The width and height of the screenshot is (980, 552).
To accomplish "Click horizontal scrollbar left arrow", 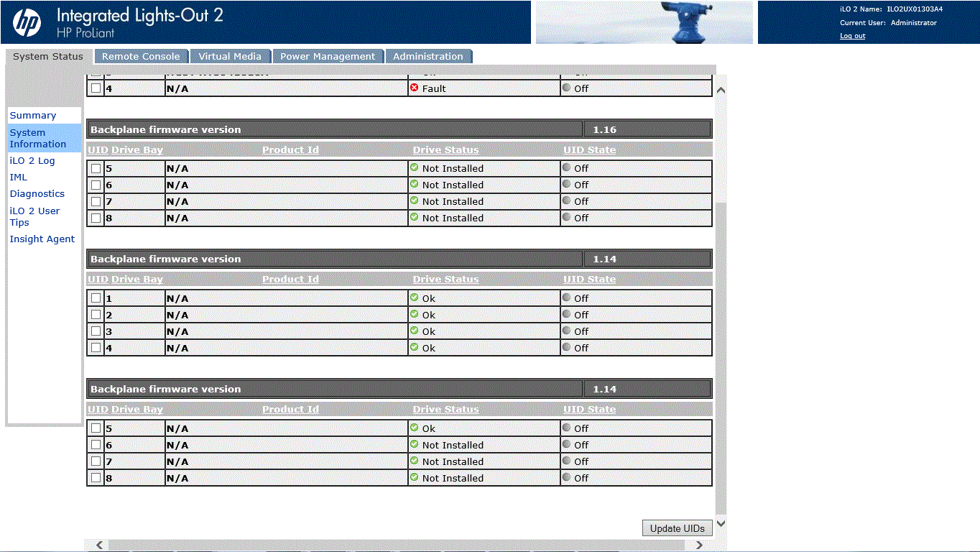I will (x=100, y=546).
